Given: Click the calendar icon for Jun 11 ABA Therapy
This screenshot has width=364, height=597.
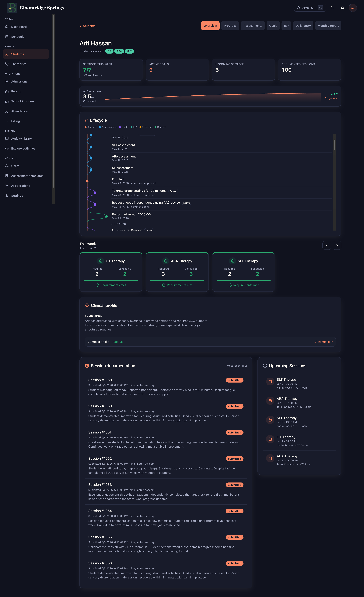Looking at the screenshot, I should pos(270,458).
